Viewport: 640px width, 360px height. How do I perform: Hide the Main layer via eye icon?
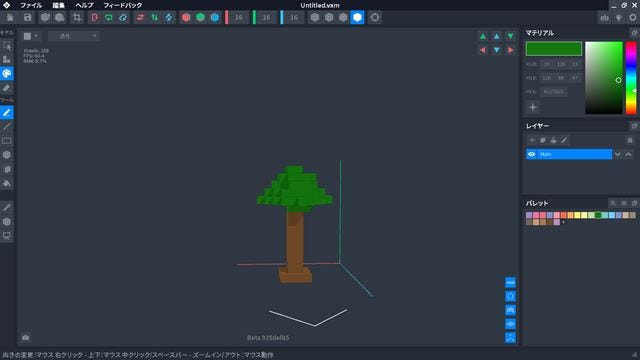pyautogui.click(x=531, y=154)
